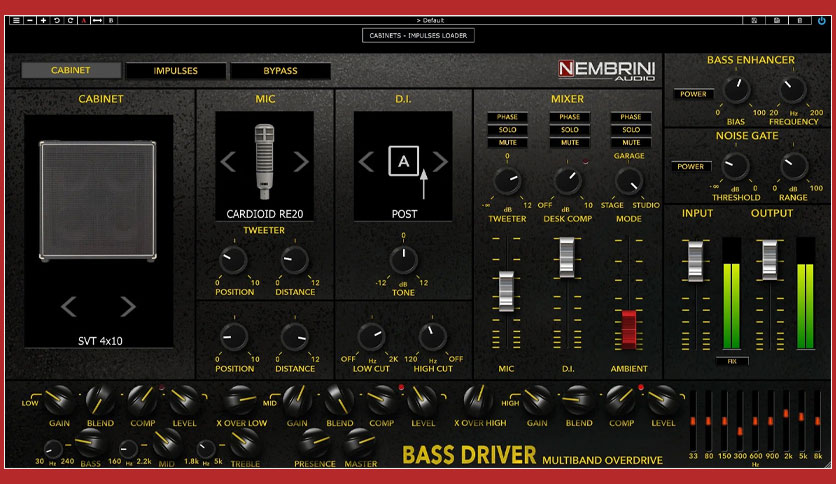
Task: Click the Output level fader handle
Action: point(769,260)
